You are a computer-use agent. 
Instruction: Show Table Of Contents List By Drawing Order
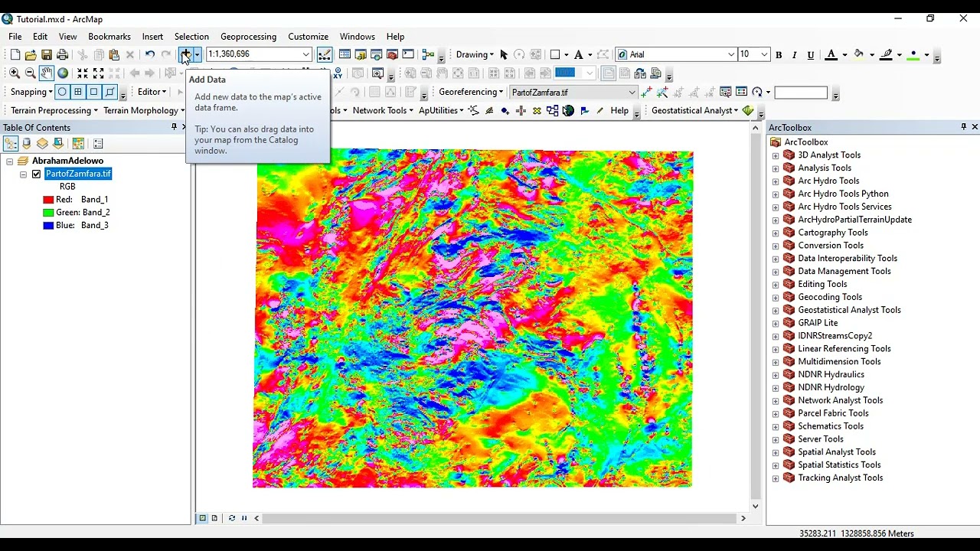pyautogui.click(x=11, y=143)
